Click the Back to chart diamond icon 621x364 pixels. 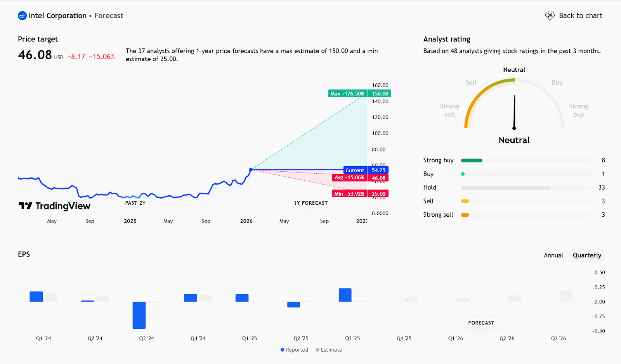[550, 16]
